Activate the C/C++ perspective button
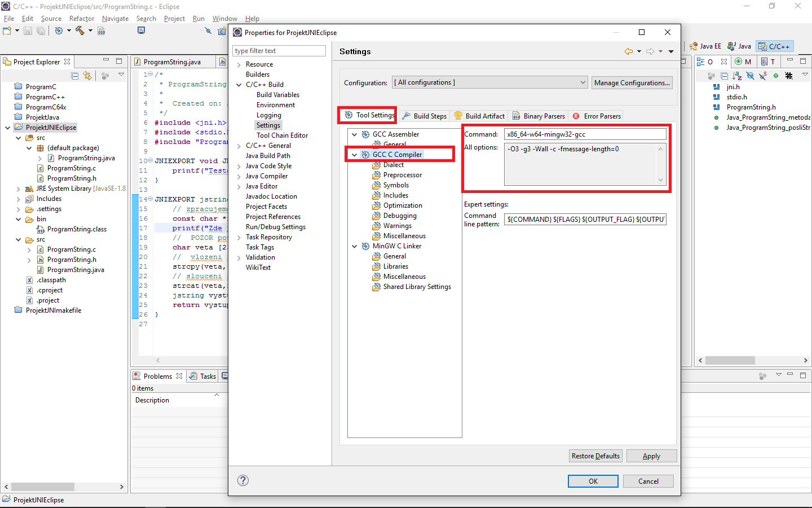The image size is (812, 508). tap(774, 46)
